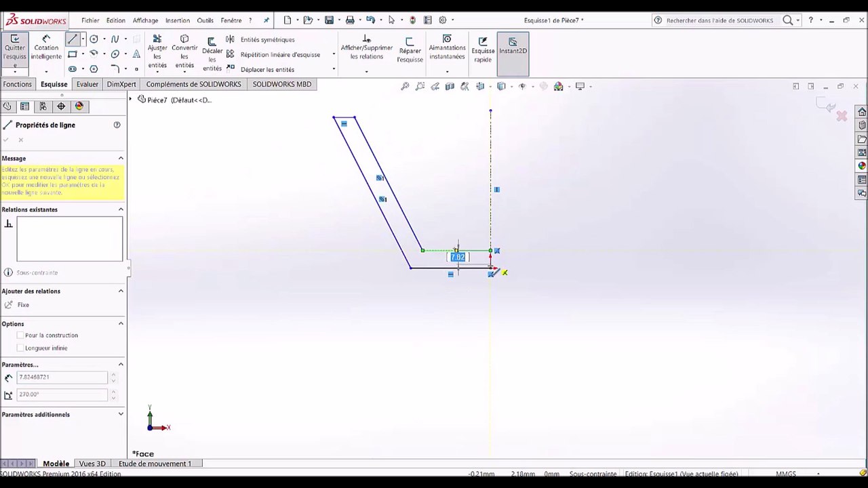The width and height of the screenshot is (868, 488).
Task: Switch to the Vues 3D tab
Action: coord(92,464)
